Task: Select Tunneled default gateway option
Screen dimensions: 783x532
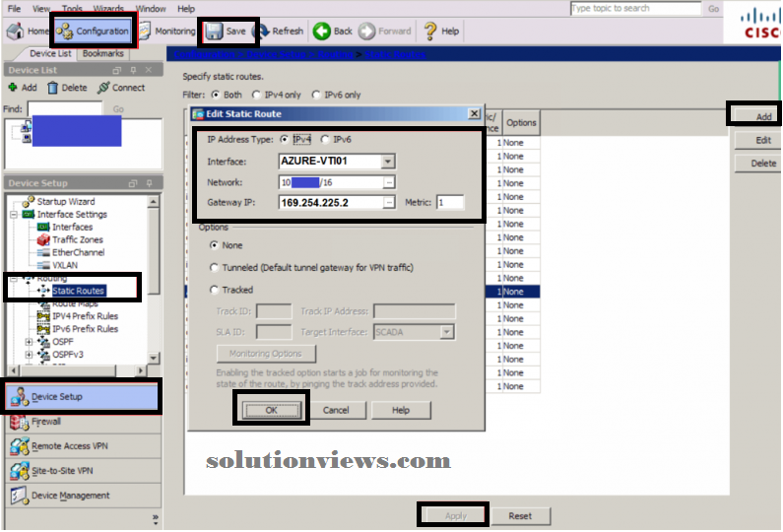Action: coord(215,268)
